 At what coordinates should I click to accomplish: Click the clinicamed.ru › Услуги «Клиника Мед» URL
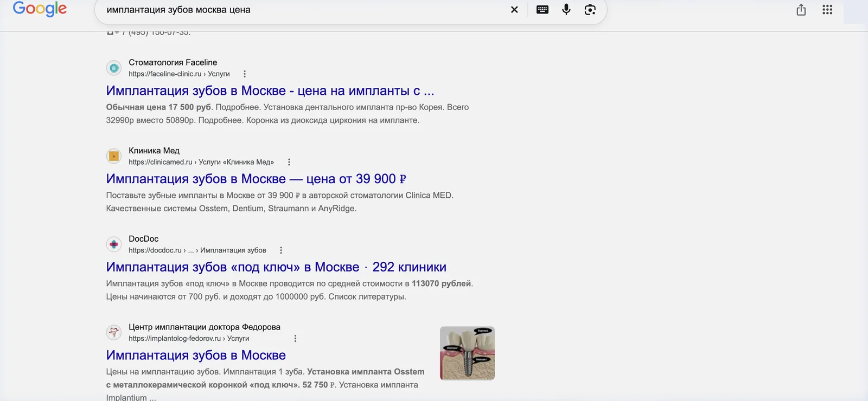click(x=201, y=162)
